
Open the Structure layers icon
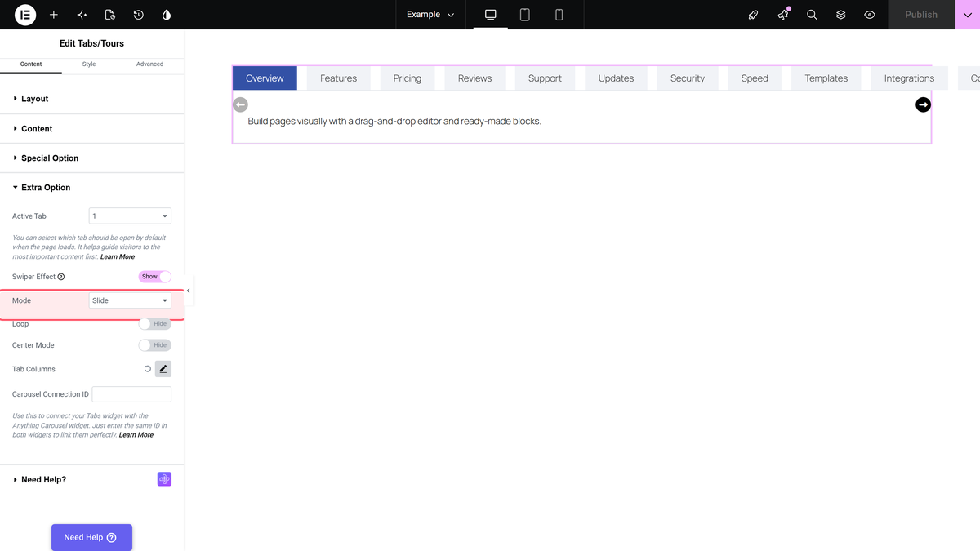(841, 15)
